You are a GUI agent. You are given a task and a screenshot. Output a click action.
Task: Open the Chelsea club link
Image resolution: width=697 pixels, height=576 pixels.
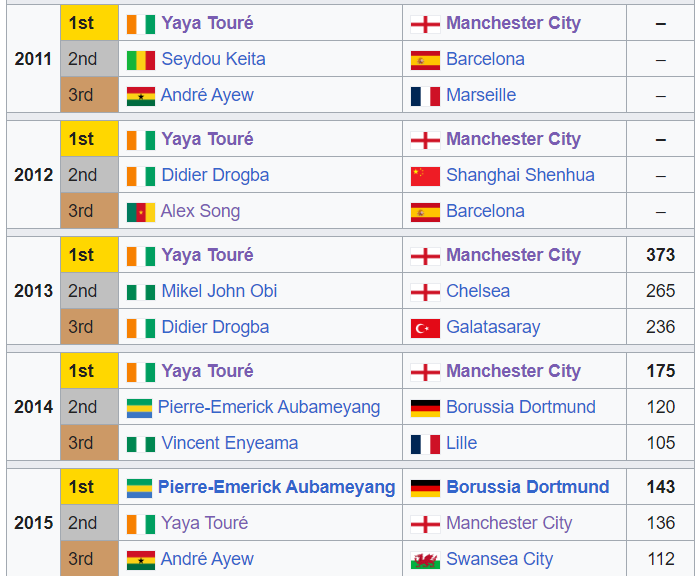pyautogui.click(x=478, y=291)
